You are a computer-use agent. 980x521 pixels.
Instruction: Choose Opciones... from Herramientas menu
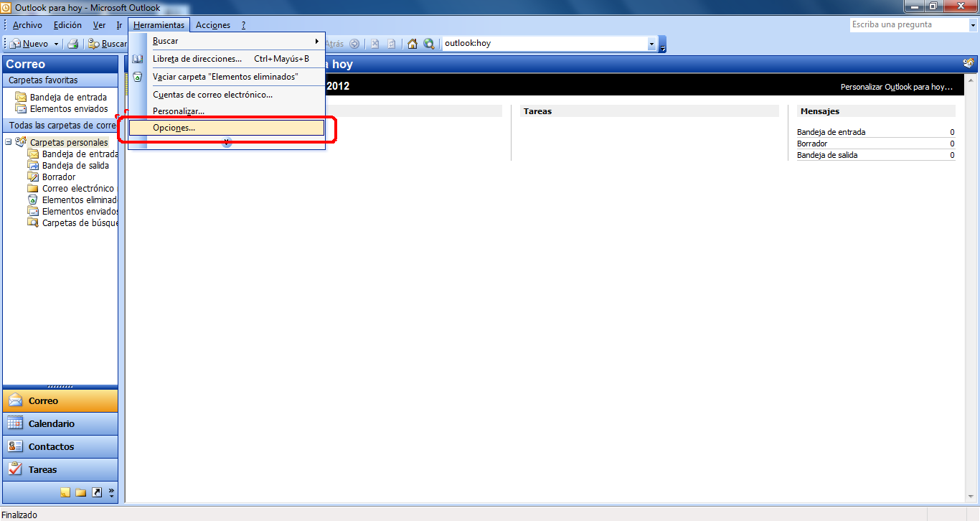(227, 128)
